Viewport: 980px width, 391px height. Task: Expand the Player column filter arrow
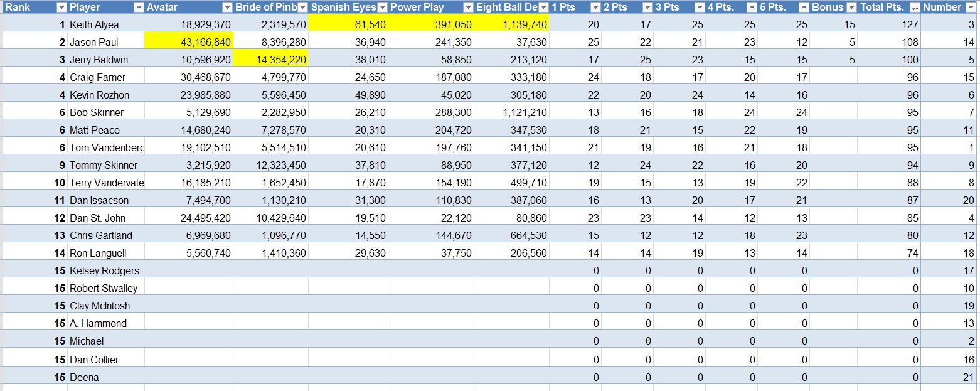click(139, 8)
